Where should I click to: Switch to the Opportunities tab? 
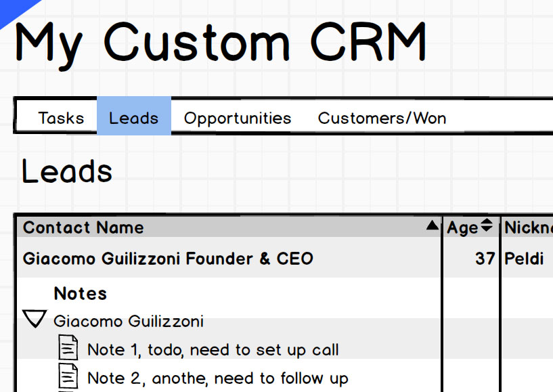238,118
